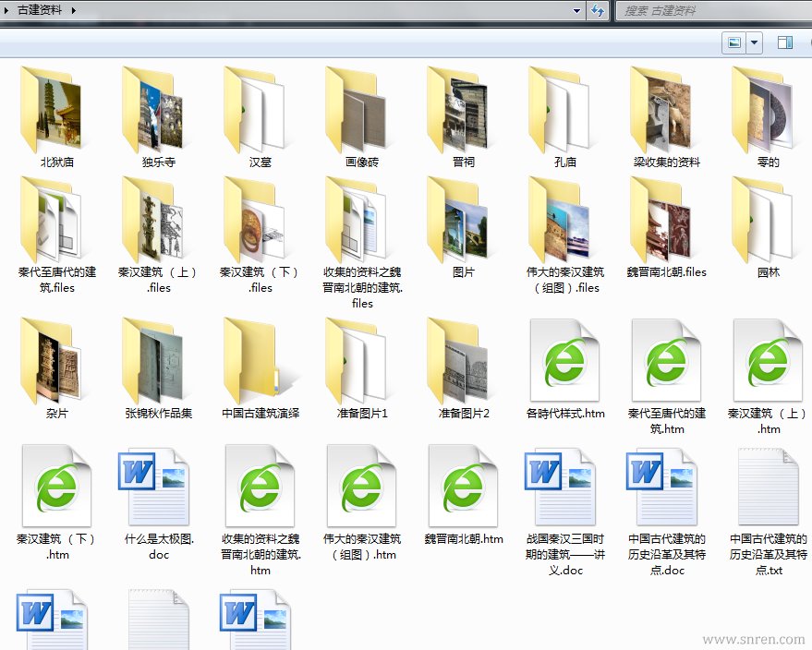Open the 梁收集的资料 folder
Viewport: 812px width, 650px height.
point(661,109)
